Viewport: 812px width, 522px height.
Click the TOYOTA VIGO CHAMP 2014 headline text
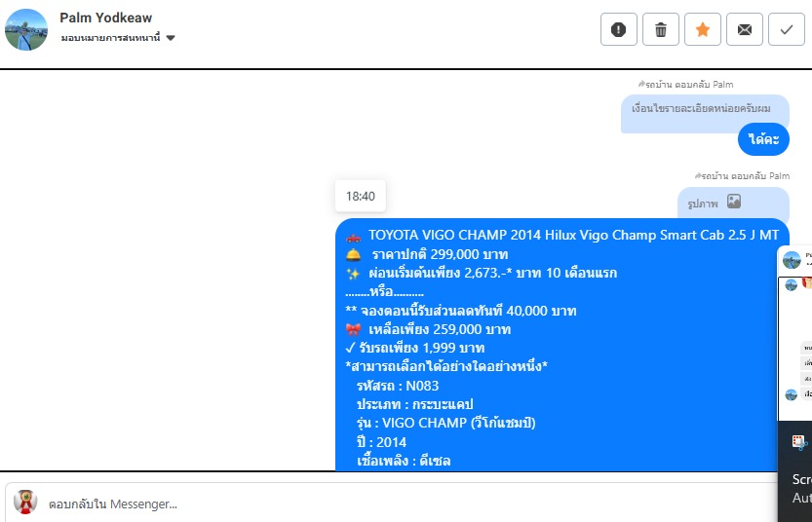[573, 235]
